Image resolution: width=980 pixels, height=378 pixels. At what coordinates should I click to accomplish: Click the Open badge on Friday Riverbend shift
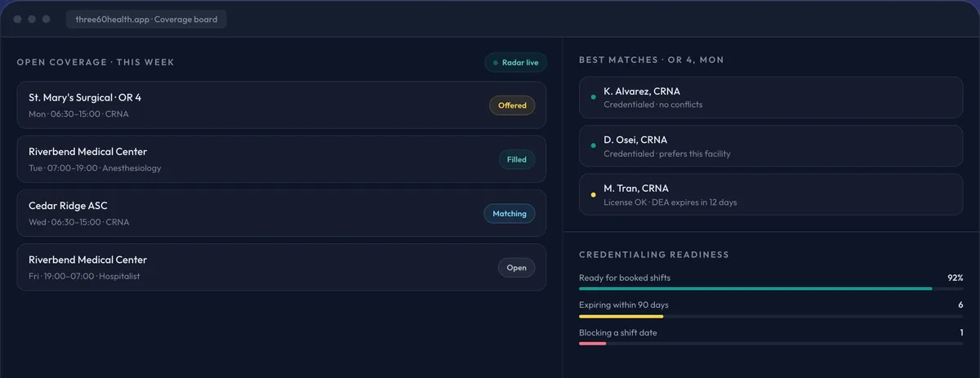(x=517, y=268)
